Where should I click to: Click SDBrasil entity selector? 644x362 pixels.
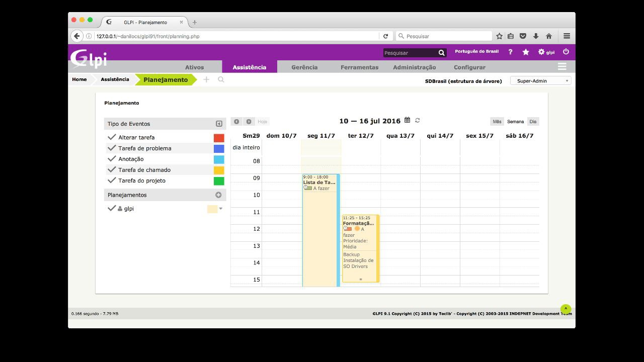point(463,81)
